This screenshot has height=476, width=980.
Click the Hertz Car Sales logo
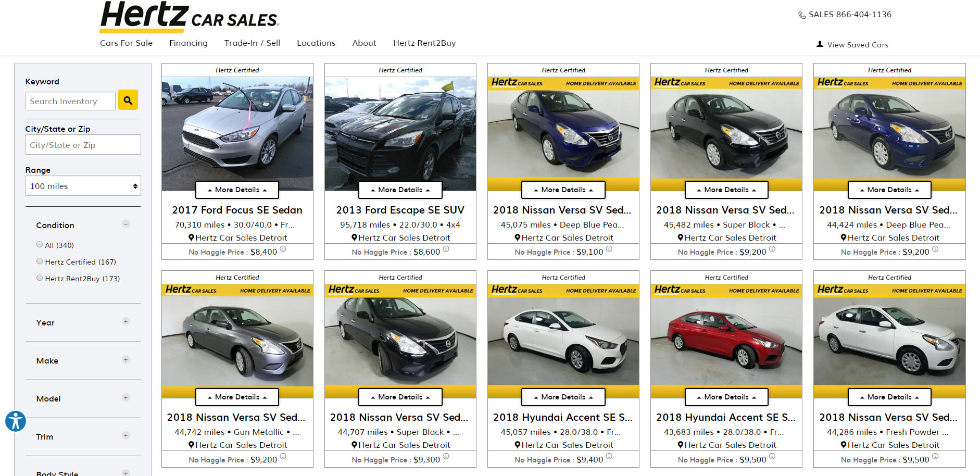click(190, 16)
